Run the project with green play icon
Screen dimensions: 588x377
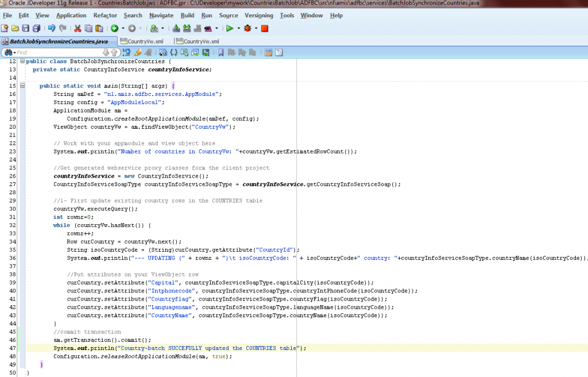click(230, 28)
